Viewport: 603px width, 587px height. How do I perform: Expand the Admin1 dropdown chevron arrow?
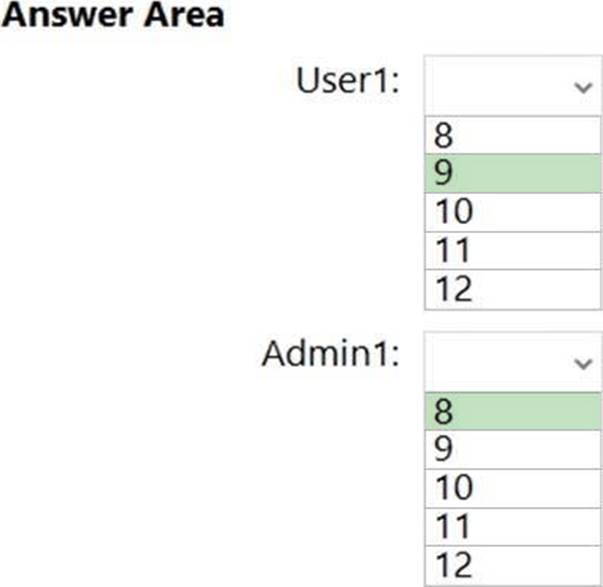tap(583, 364)
